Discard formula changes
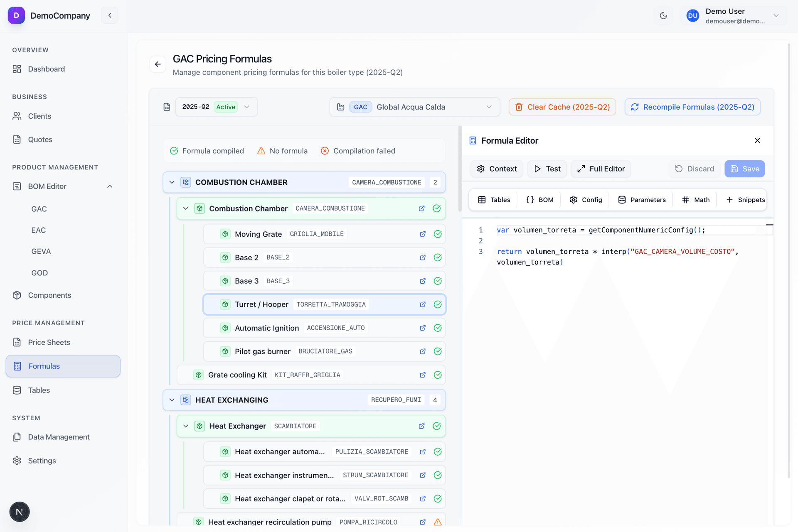Viewport: 798px width, 532px height. (x=694, y=169)
